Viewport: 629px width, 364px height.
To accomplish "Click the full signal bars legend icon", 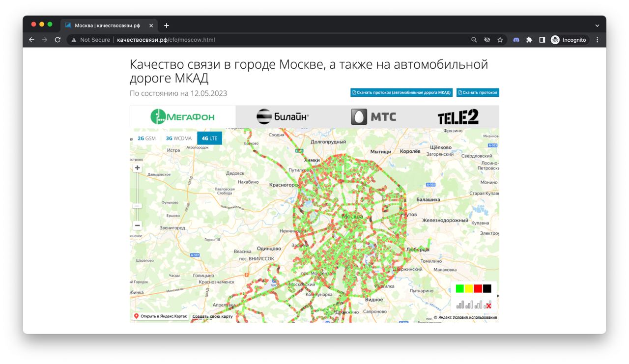I will [x=460, y=305].
